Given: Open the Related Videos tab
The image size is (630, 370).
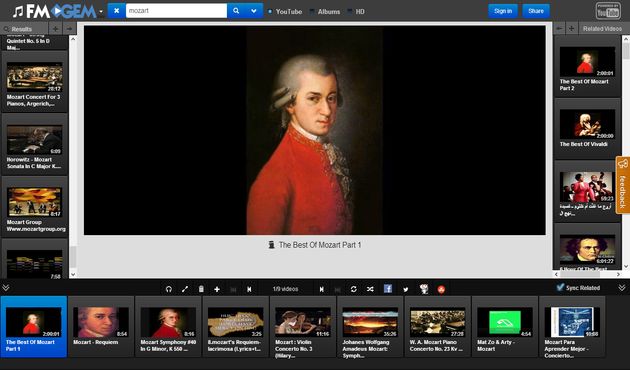Looking at the screenshot, I should click(602, 29).
